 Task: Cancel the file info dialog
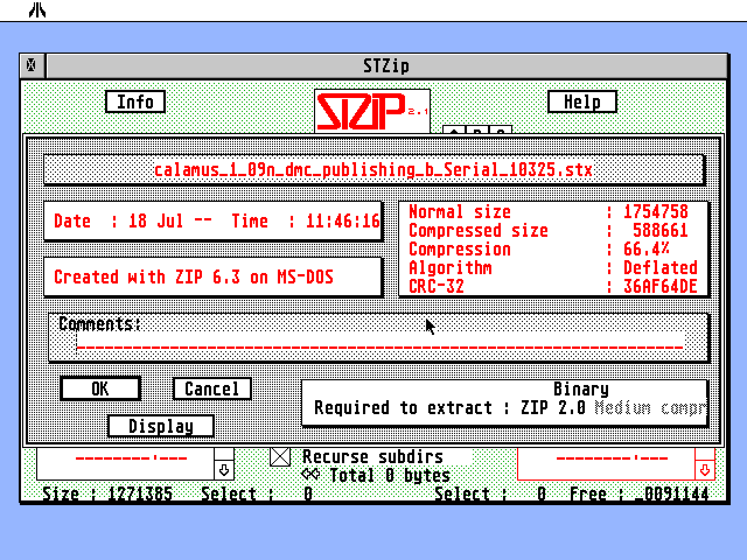click(x=212, y=388)
